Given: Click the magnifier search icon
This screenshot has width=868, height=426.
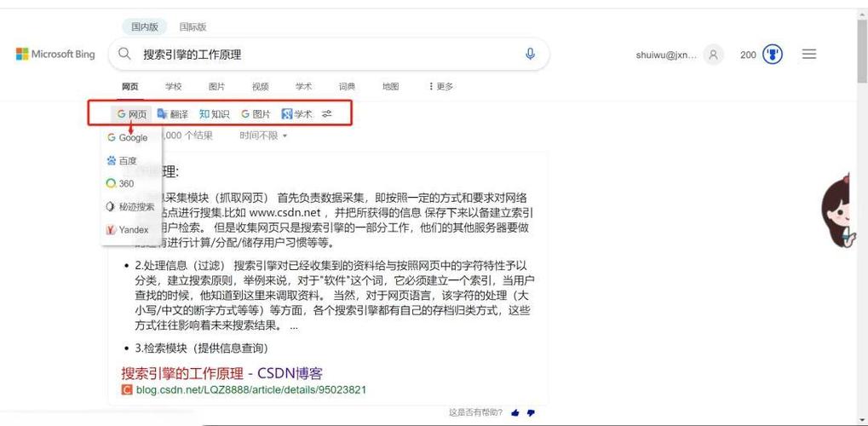Looking at the screenshot, I should coord(125,54).
